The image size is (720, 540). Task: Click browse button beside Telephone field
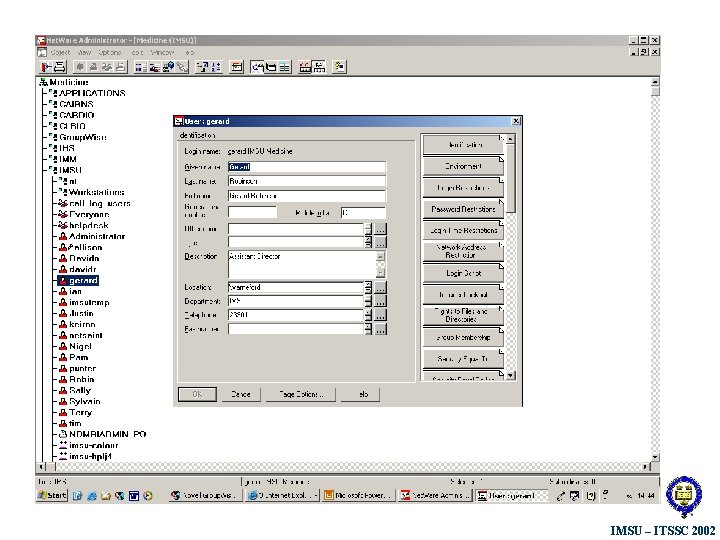point(381,315)
